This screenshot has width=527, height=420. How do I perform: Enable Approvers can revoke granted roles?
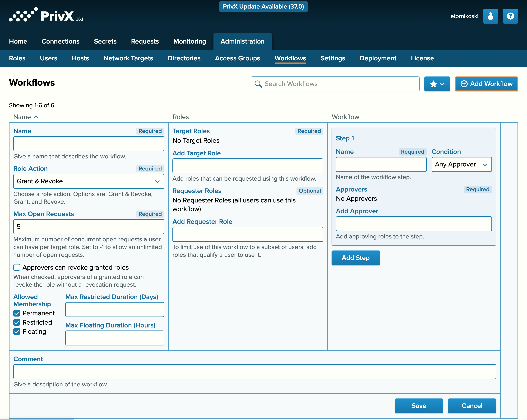[x=17, y=267]
